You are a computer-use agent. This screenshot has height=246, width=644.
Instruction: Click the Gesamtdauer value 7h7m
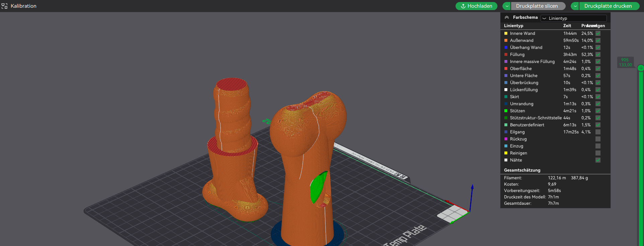tap(553, 203)
